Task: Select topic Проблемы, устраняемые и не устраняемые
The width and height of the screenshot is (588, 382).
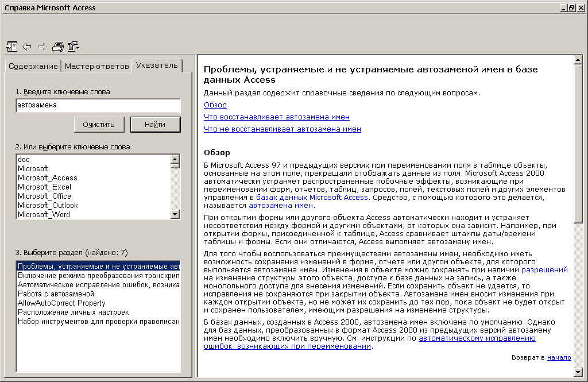Action: pos(98,267)
